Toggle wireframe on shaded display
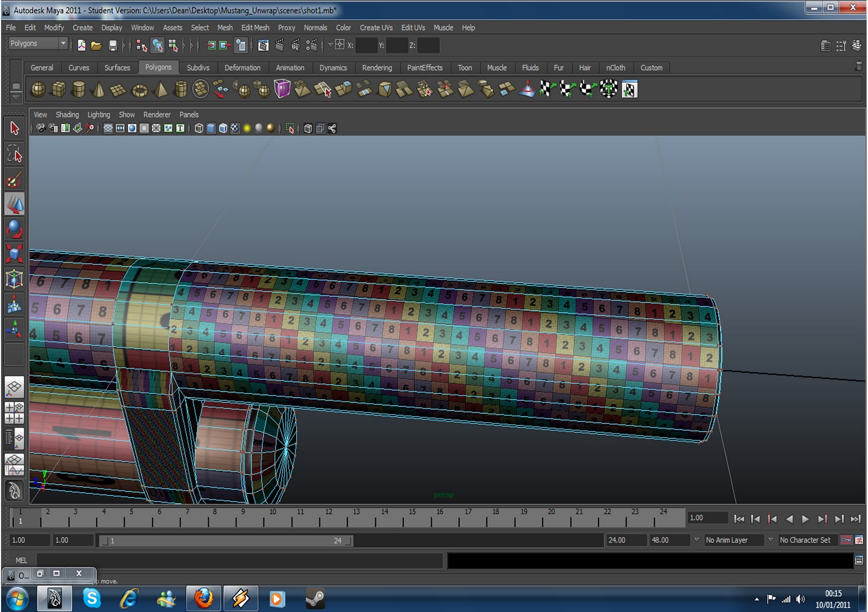868x612 pixels. pos(223,129)
